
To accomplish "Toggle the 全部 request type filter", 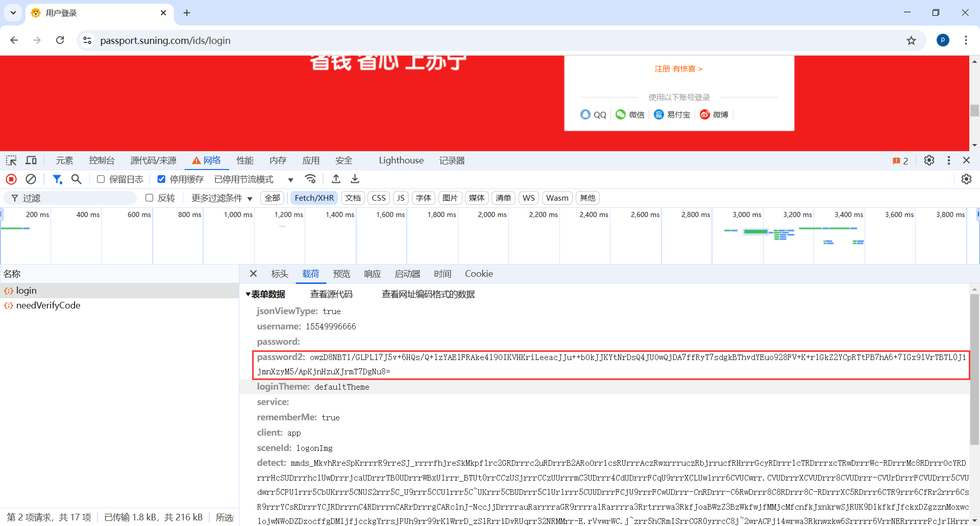I will point(272,198).
